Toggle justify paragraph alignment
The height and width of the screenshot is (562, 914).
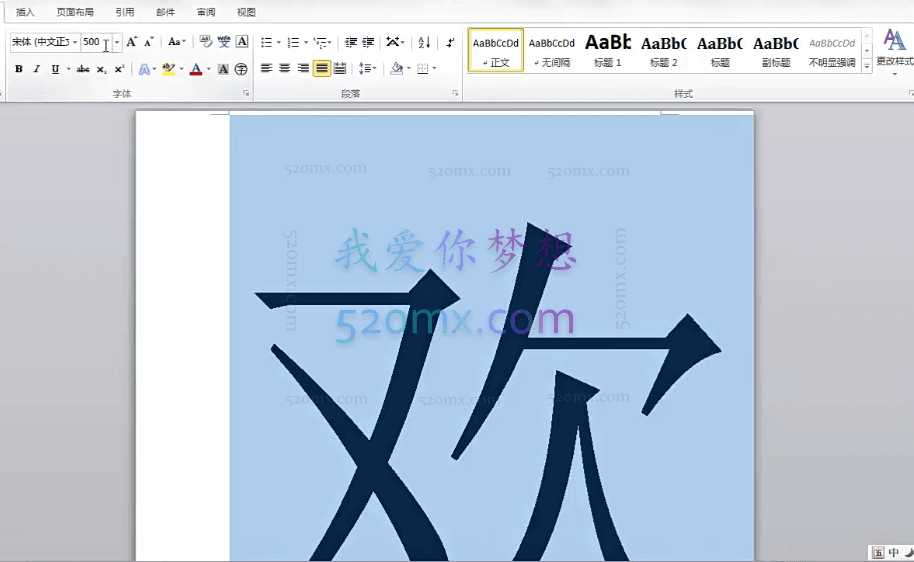(x=322, y=69)
